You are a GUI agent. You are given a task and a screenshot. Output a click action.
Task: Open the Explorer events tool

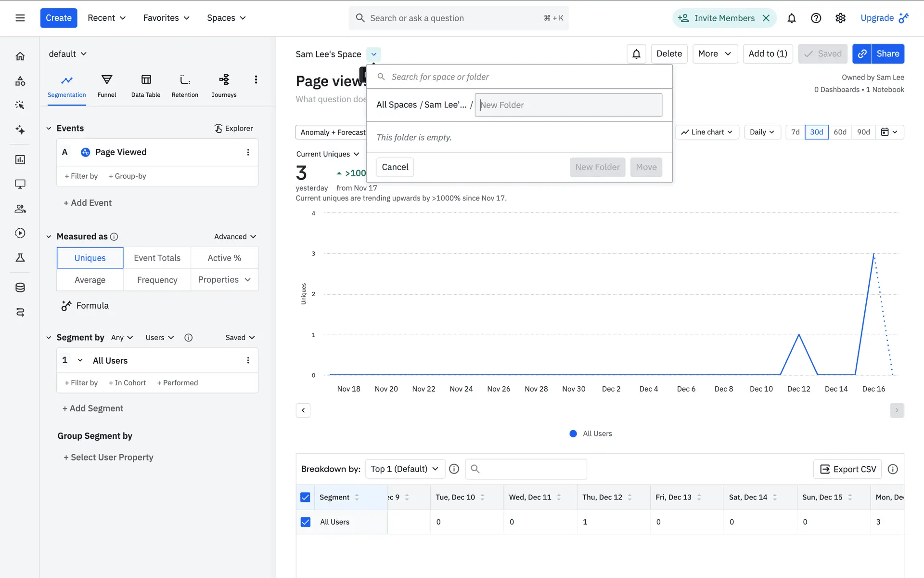pyautogui.click(x=233, y=128)
